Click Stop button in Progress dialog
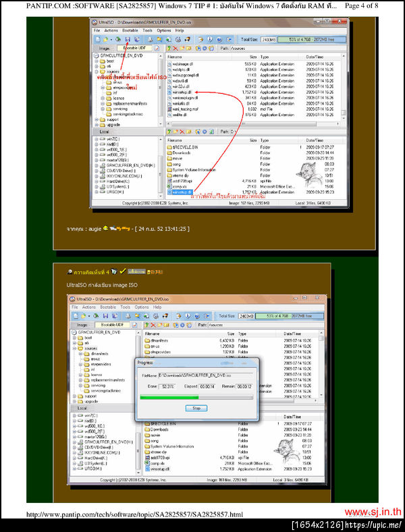 pos(196,408)
